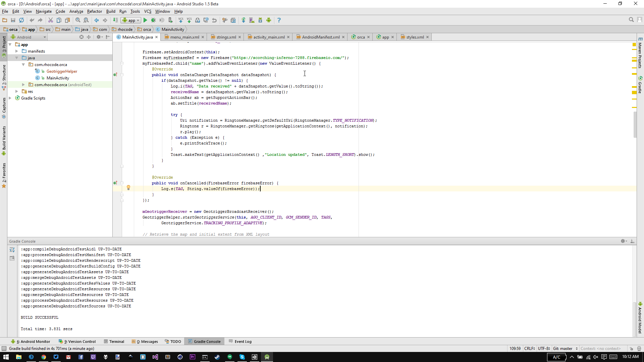Image resolution: width=644 pixels, height=362 pixels.
Task: Click the Debug app bug icon
Action: click(x=153, y=20)
